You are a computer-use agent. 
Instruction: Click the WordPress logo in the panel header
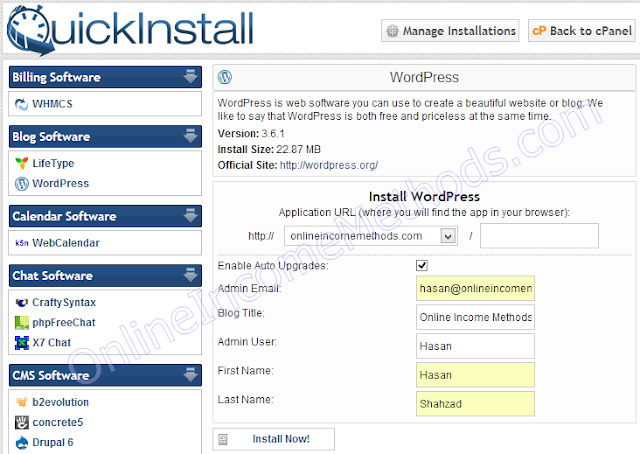point(224,77)
